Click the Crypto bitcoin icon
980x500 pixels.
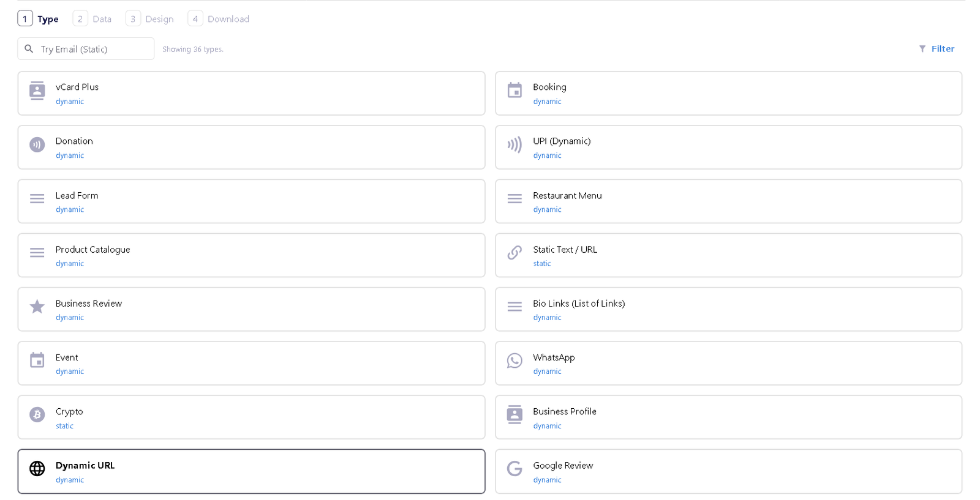pyautogui.click(x=37, y=414)
